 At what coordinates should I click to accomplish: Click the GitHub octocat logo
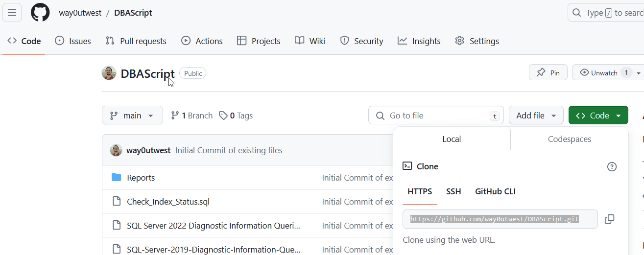(40, 13)
